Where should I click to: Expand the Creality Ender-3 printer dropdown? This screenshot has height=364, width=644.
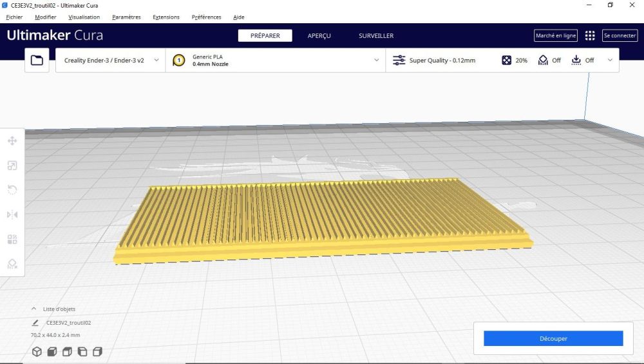[111, 61]
